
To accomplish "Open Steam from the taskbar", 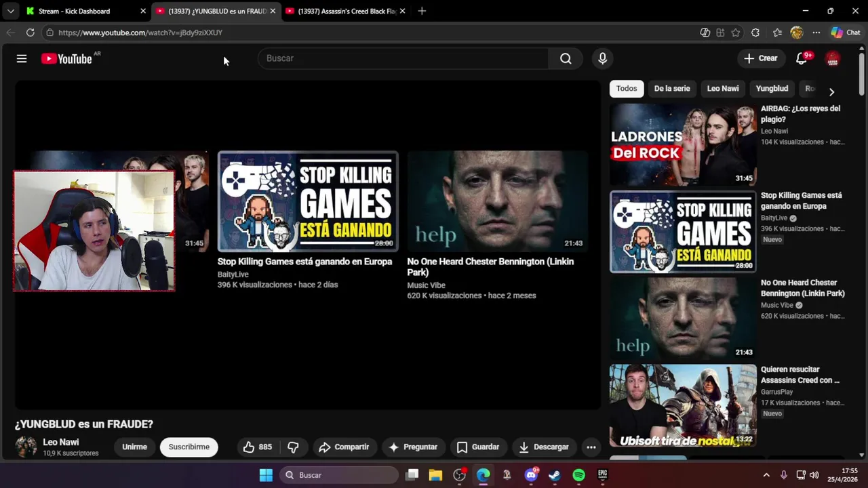I will [555, 475].
